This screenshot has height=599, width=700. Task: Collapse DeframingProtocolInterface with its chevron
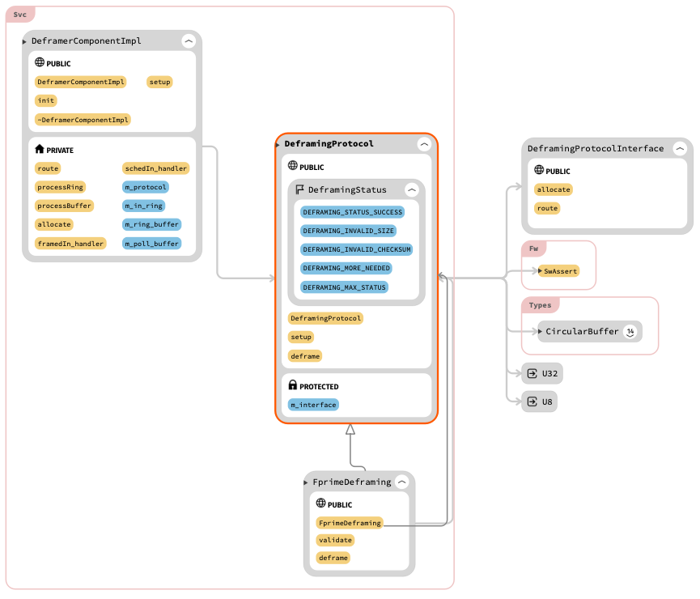click(x=680, y=149)
